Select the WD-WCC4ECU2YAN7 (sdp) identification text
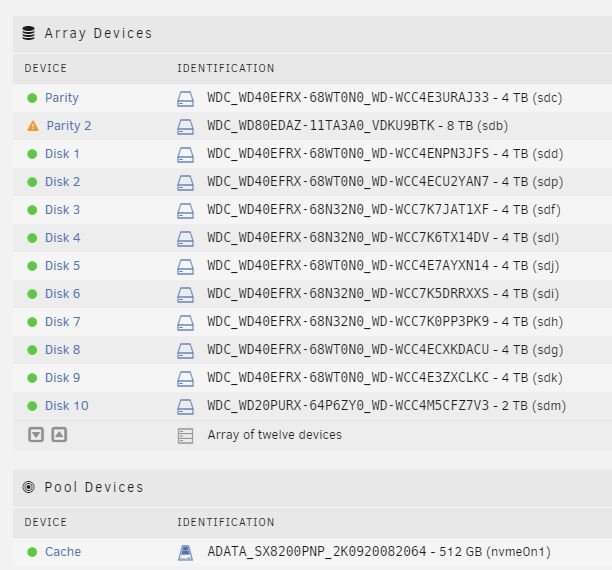The width and height of the screenshot is (612, 570). (385, 182)
